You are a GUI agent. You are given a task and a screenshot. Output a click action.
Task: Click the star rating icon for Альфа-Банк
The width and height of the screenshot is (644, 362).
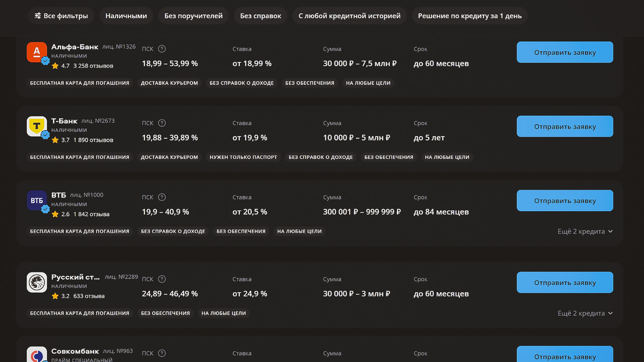tap(55, 65)
